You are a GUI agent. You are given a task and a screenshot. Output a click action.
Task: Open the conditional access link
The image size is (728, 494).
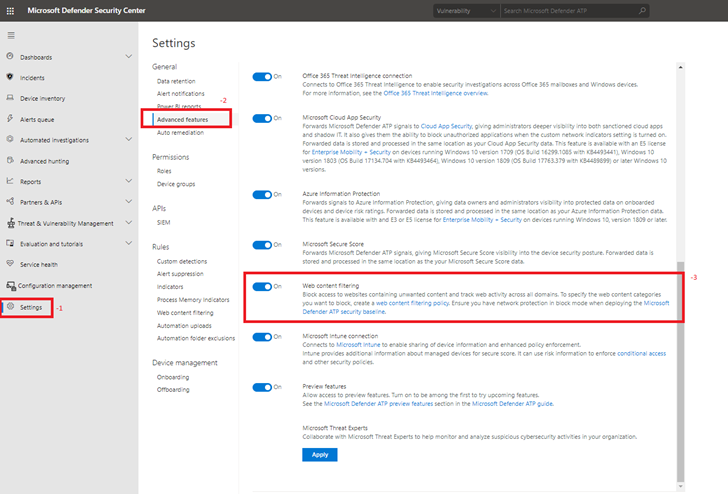(642, 354)
